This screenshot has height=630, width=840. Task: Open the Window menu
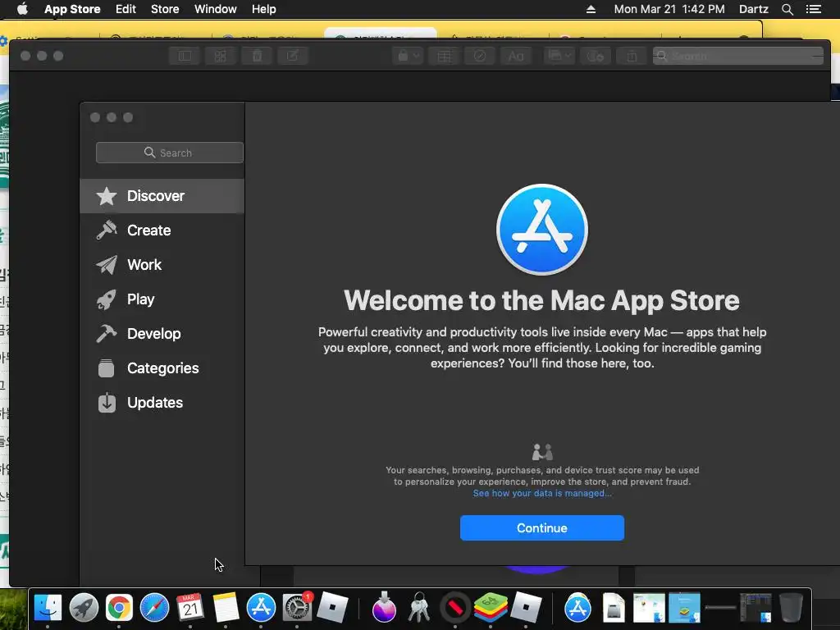coord(216,9)
